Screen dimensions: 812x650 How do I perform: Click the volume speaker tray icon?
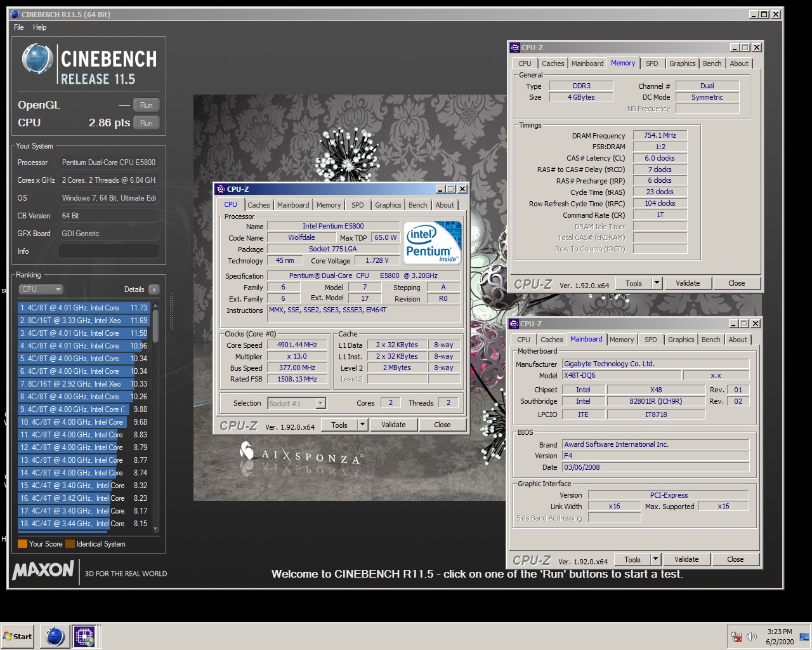[752, 637]
